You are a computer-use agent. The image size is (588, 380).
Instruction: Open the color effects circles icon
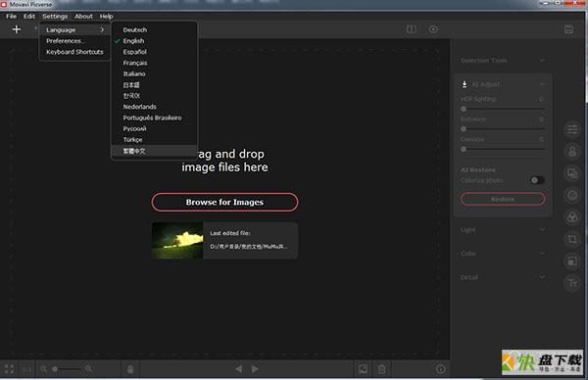point(572,217)
